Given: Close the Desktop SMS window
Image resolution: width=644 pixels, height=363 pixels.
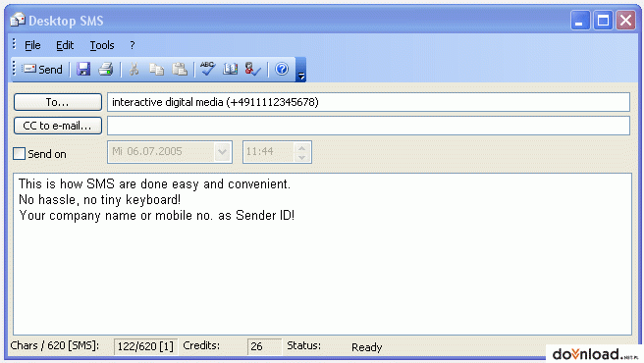Looking at the screenshot, I should click(x=625, y=21).
